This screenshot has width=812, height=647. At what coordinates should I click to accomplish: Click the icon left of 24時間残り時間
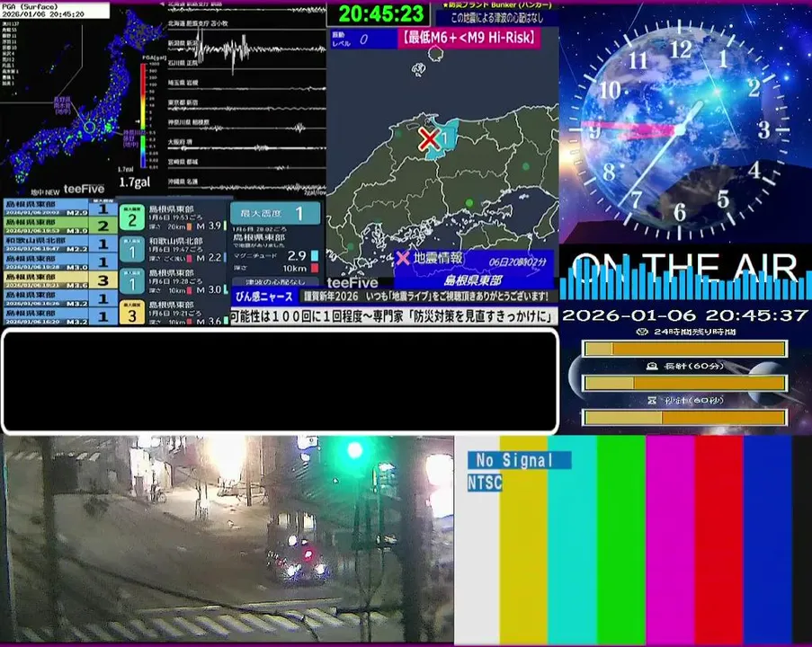642,332
